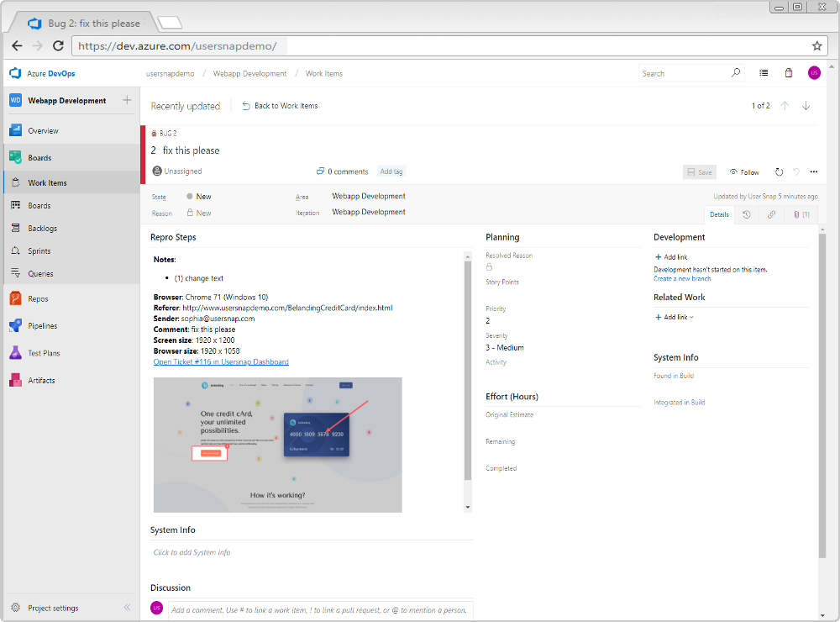Bookmark page with star icon
Viewport: 840px width, 622px height.
point(816,45)
